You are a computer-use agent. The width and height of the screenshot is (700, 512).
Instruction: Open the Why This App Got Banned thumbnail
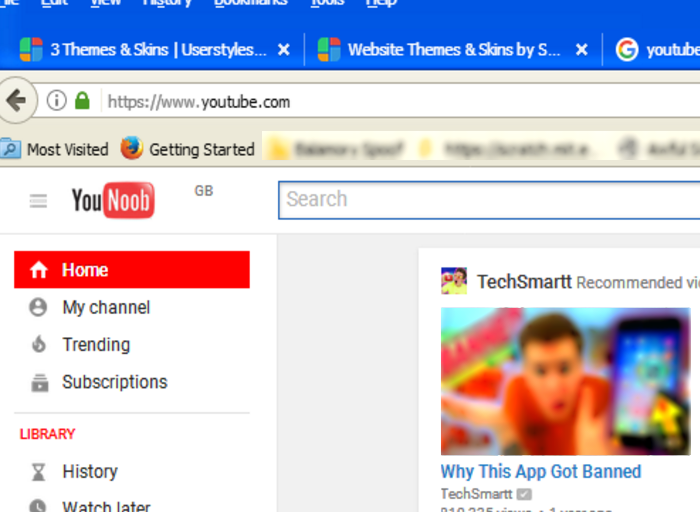click(565, 381)
